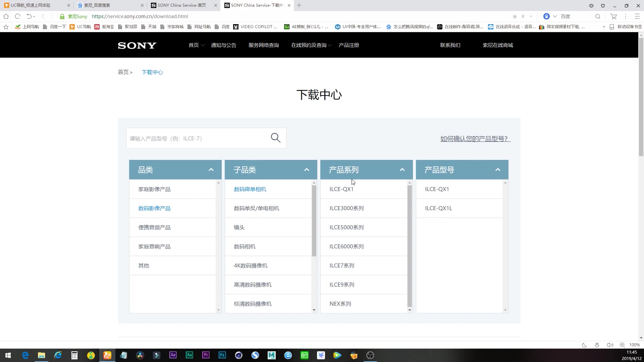
Task: Open the browser three-line main menu
Action: (637, 16)
